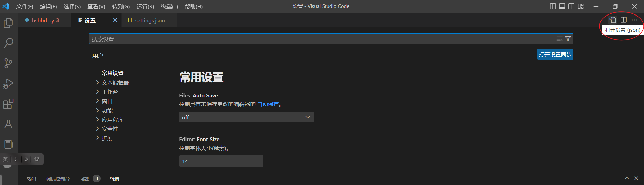Open the 转到(G) menu
This screenshot has width=644, height=185.
(121, 6)
